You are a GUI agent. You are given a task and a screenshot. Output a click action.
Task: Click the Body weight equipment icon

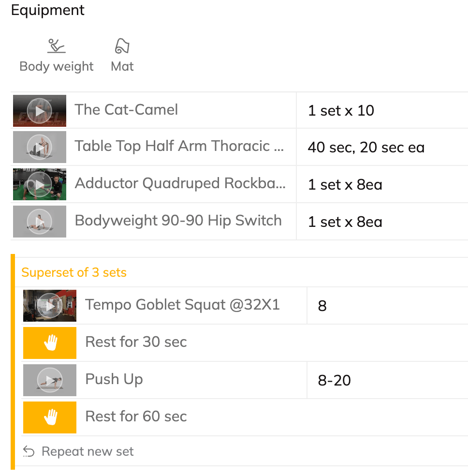coord(57,46)
